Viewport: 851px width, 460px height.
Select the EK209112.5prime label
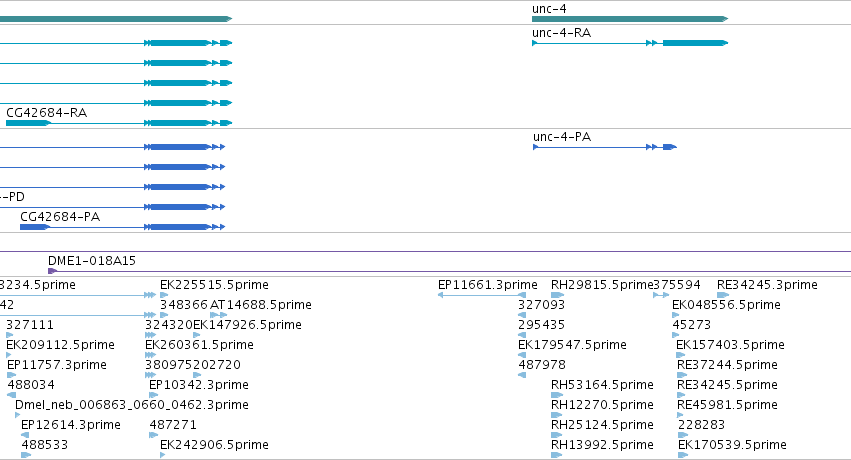pos(60,345)
